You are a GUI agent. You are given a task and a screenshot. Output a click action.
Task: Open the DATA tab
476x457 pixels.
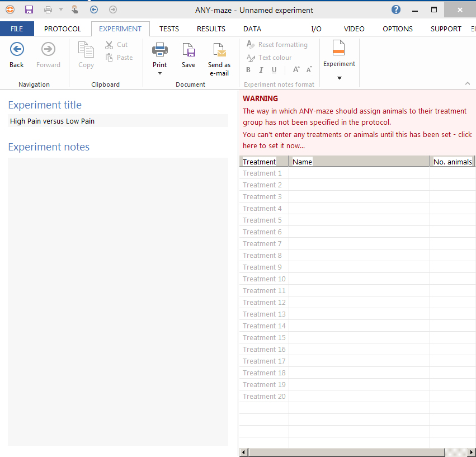pos(252,29)
